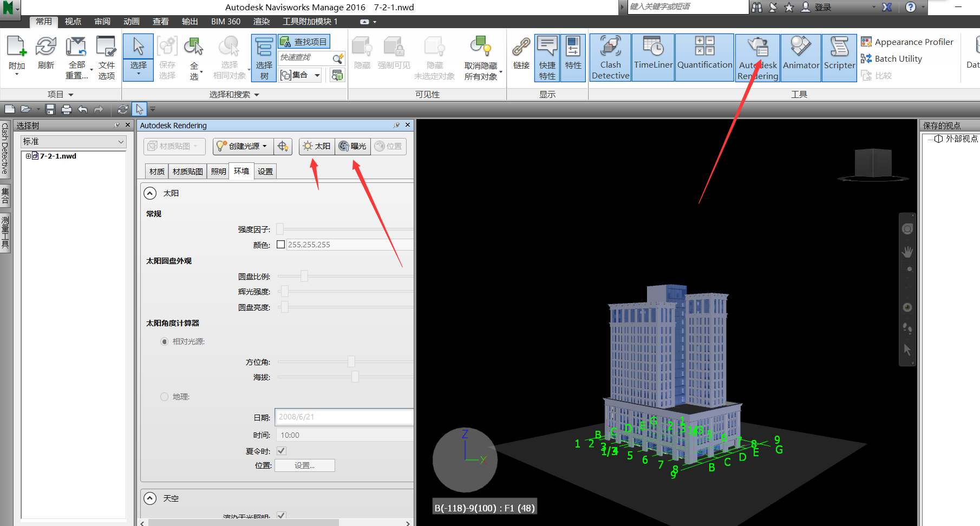Click the 刷新 (Refresh) icon

click(x=46, y=53)
